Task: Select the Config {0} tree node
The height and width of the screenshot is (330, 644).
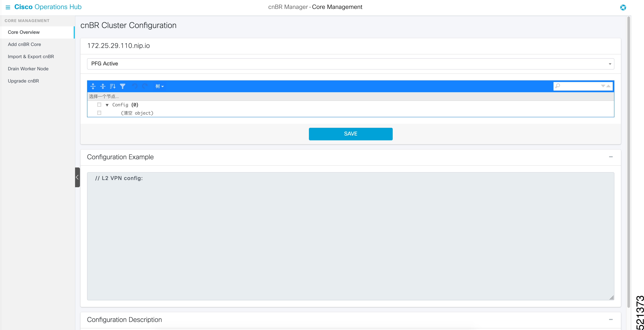Action: point(125,105)
